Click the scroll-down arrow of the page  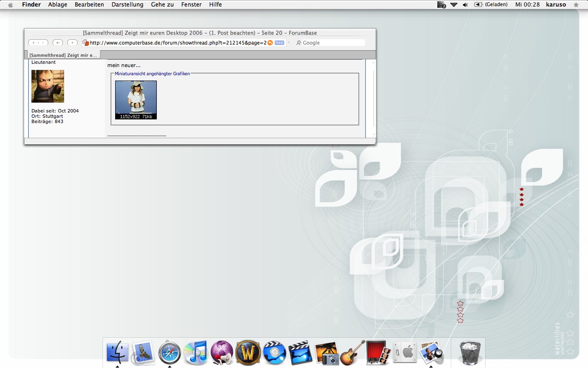pos(373,135)
